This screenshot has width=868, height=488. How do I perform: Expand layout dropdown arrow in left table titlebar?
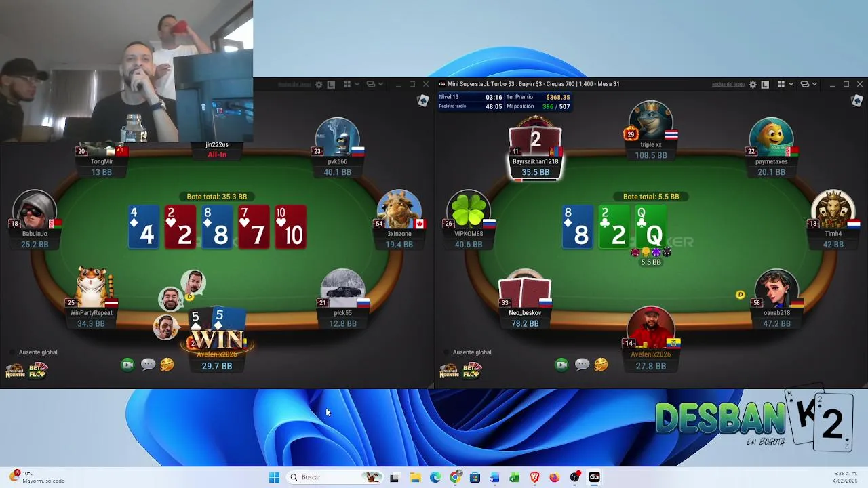click(x=357, y=85)
